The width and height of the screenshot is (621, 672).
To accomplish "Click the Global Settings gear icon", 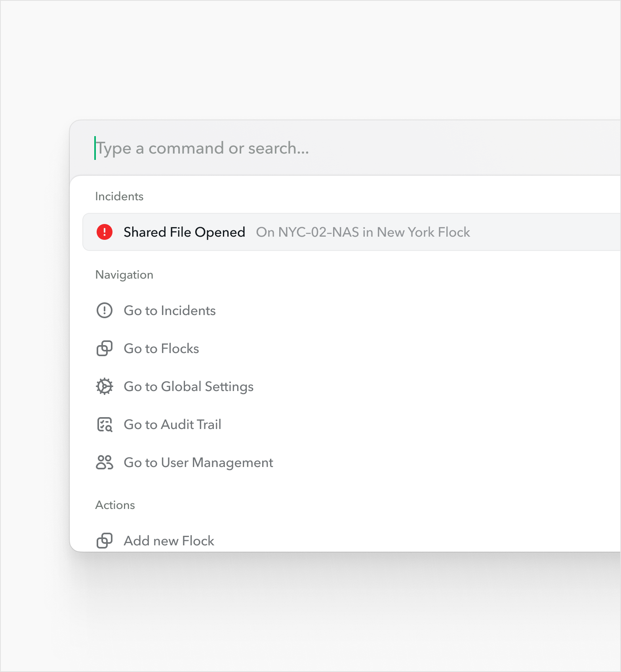I will (105, 386).
